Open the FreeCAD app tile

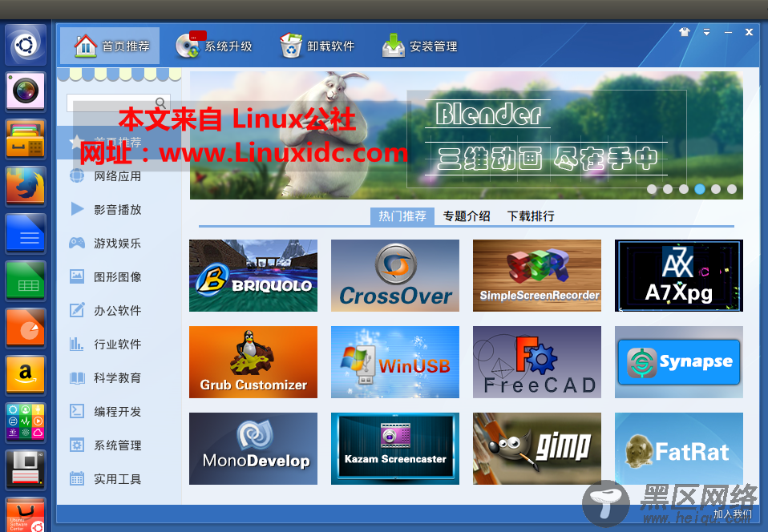(537, 362)
